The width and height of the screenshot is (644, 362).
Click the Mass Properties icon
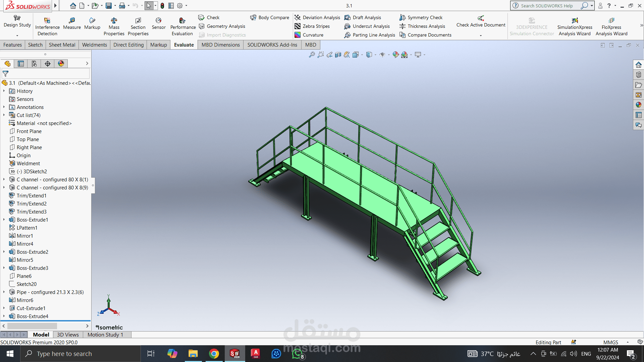click(x=114, y=21)
